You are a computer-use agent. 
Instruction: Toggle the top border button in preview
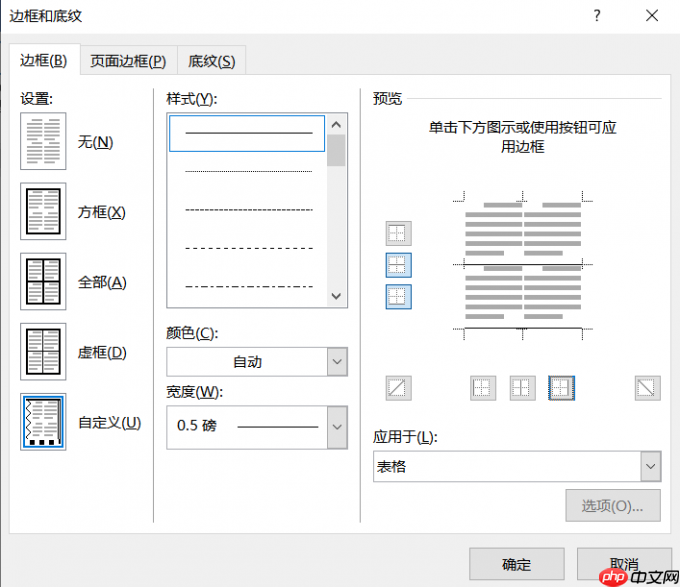click(x=399, y=234)
